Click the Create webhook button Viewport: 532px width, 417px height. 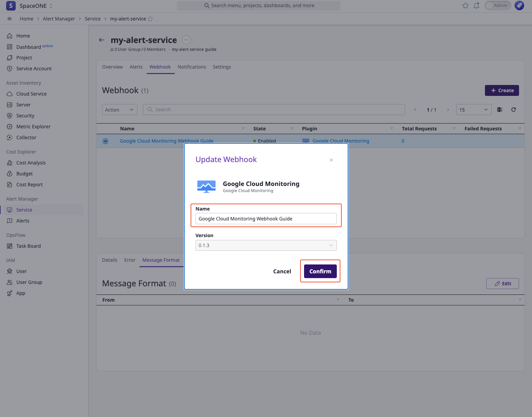[502, 90]
